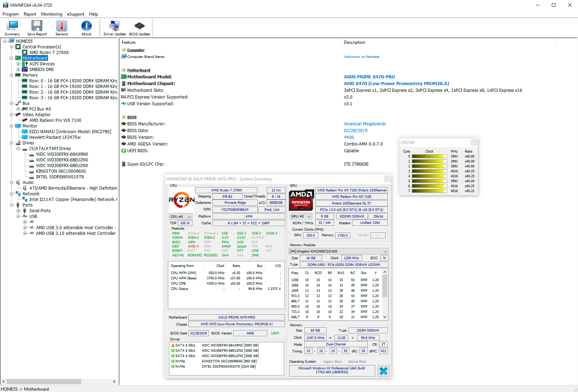
Task: Click the tree panel horizontal scrollbar
Action: pos(44,381)
